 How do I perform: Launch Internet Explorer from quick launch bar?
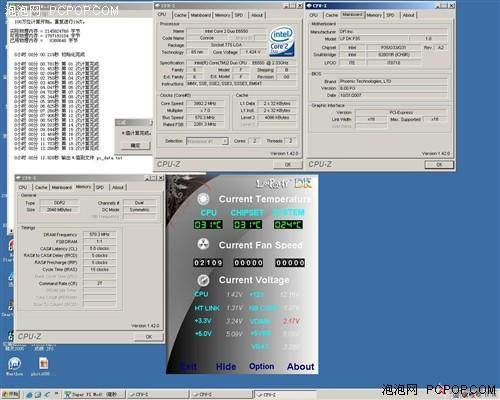pyautogui.click(x=30, y=395)
